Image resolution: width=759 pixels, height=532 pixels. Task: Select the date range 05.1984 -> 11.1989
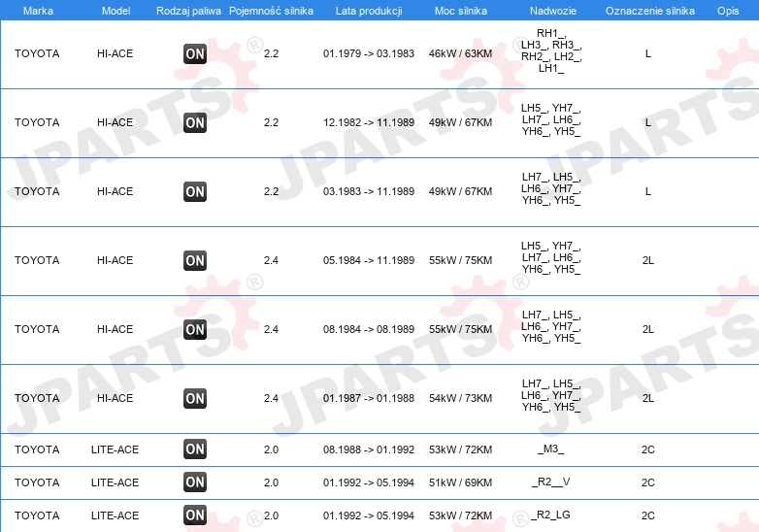click(x=369, y=260)
